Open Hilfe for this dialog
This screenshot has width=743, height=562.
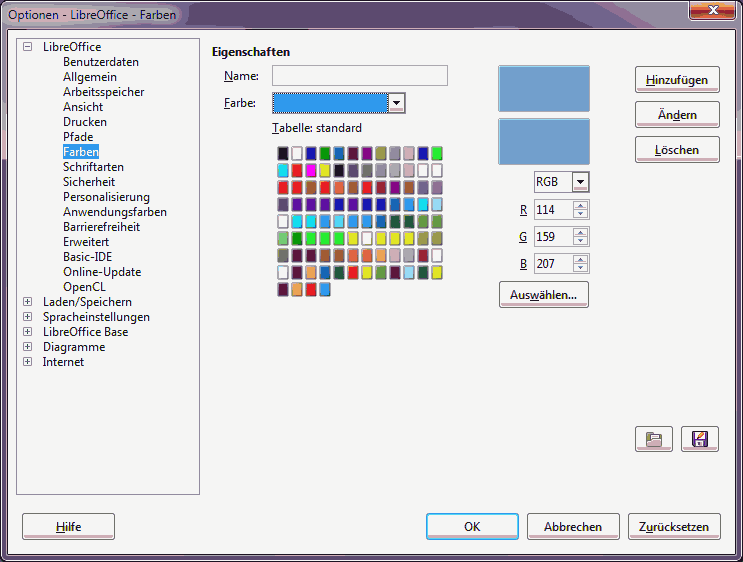(x=68, y=526)
